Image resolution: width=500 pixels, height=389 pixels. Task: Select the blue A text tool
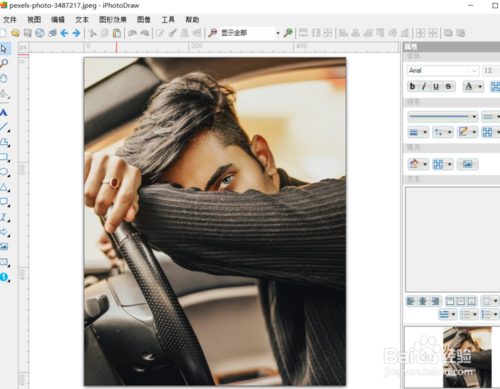[4, 112]
